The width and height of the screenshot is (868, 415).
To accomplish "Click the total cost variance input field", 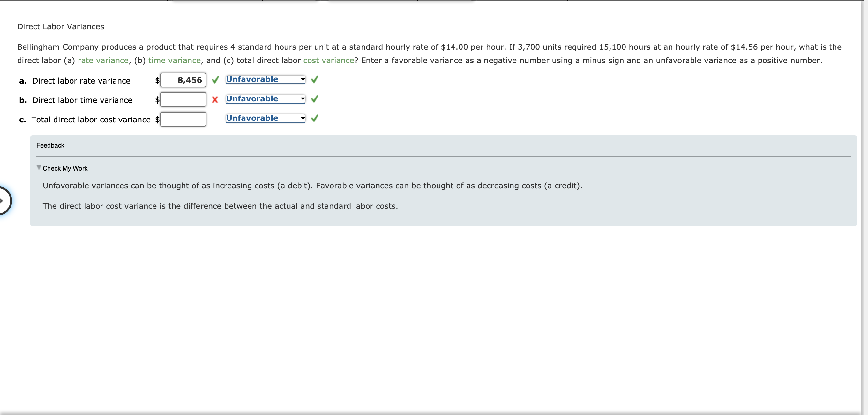I will pos(183,119).
